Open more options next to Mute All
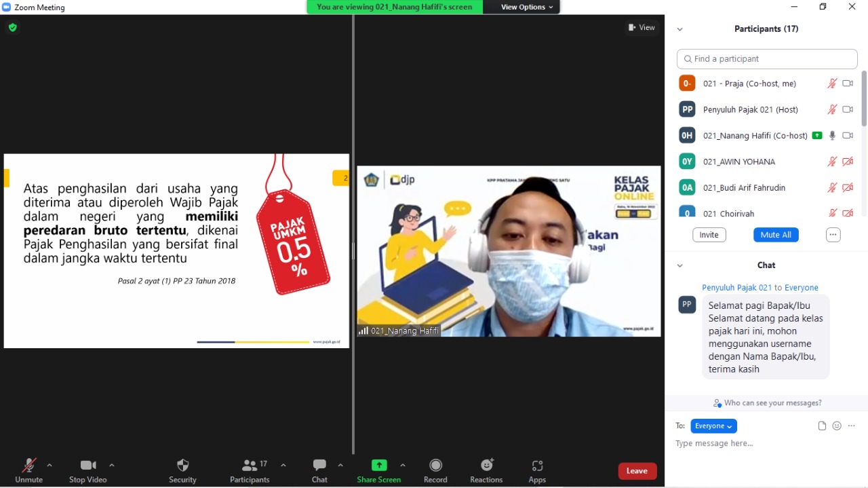The image size is (868, 488). click(x=833, y=235)
